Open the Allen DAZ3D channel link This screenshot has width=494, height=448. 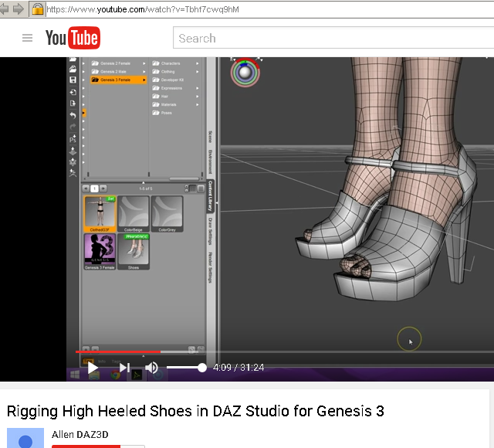pos(80,434)
